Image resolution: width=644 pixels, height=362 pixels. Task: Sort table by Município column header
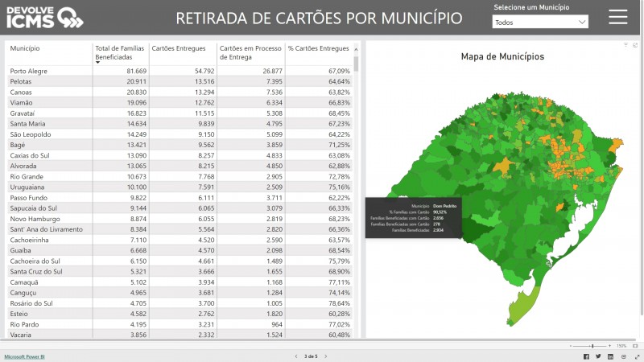click(26, 49)
